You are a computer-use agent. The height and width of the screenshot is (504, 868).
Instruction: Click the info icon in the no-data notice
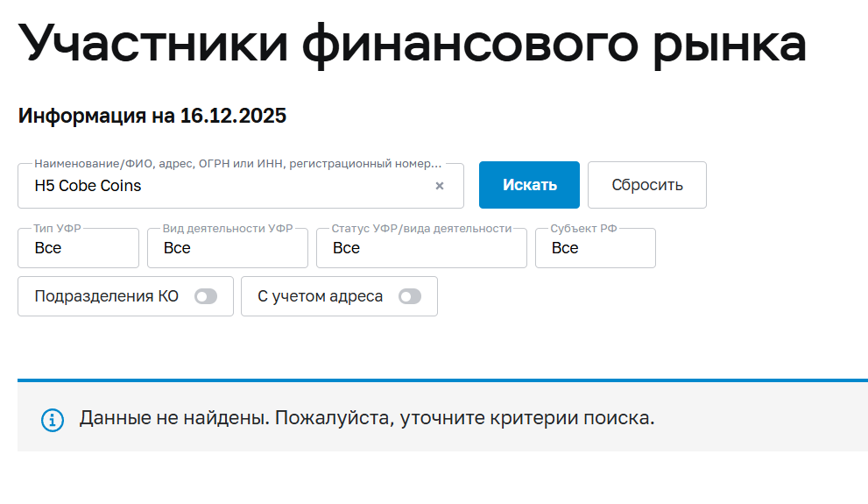[x=53, y=419]
